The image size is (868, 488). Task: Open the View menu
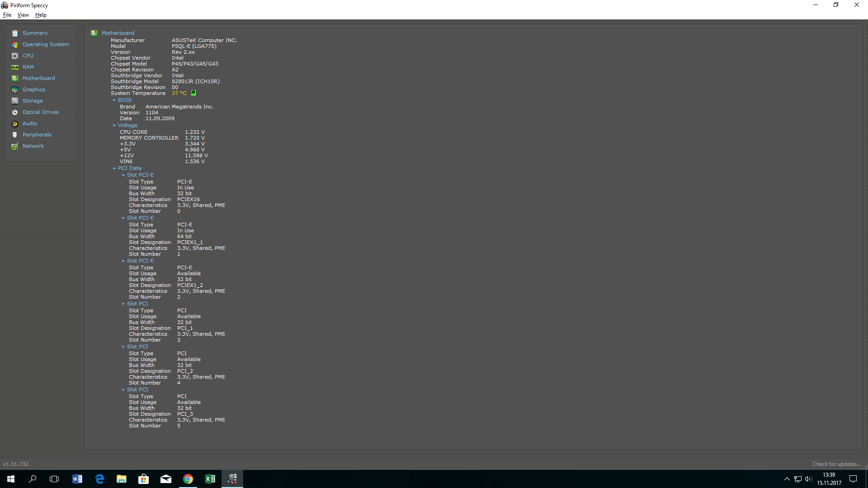click(23, 15)
